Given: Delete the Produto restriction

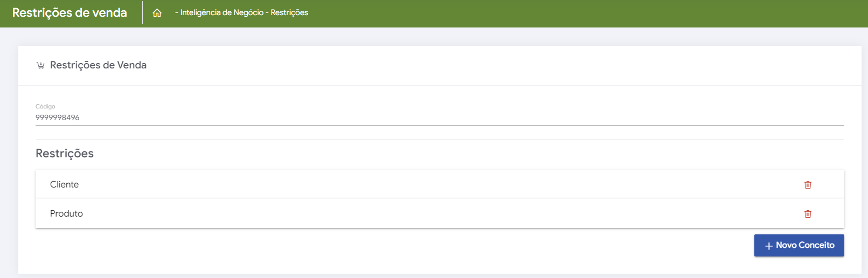Looking at the screenshot, I should [808, 214].
